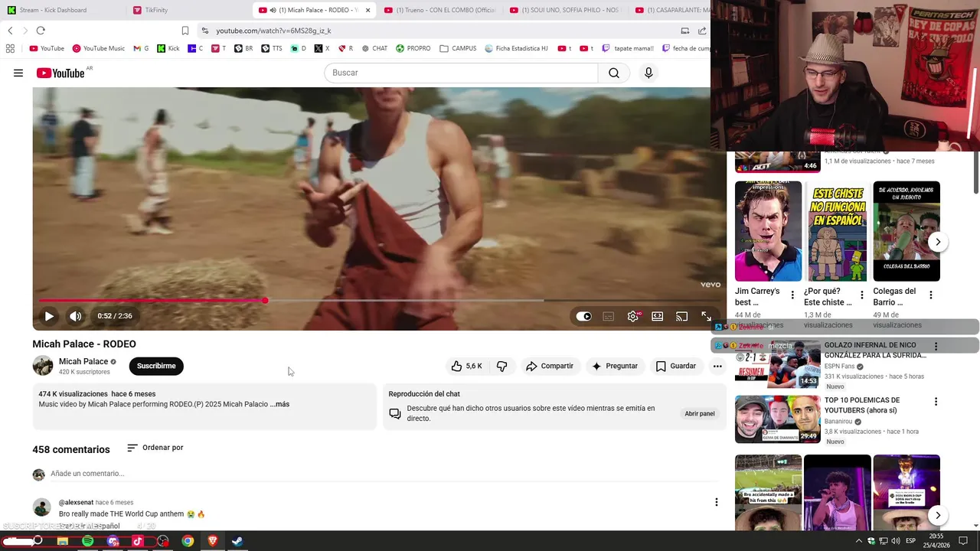Open the Kick bookmark

tap(168, 48)
